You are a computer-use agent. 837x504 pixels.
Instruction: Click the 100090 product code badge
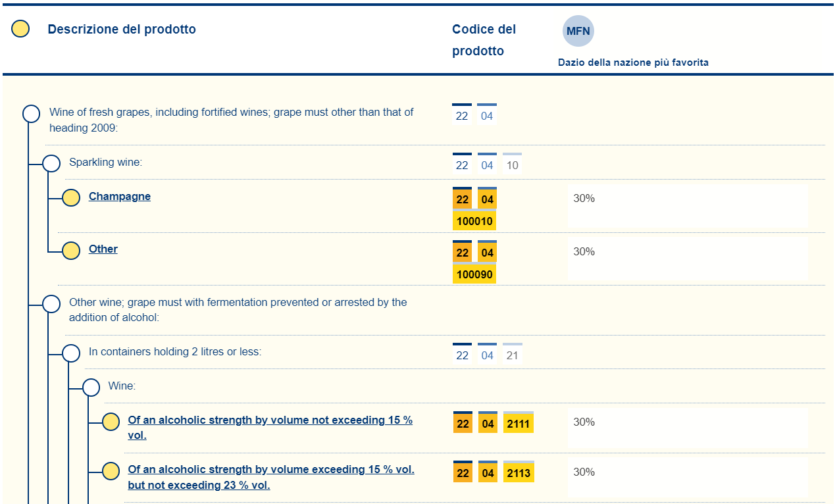(x=474, y=274)
